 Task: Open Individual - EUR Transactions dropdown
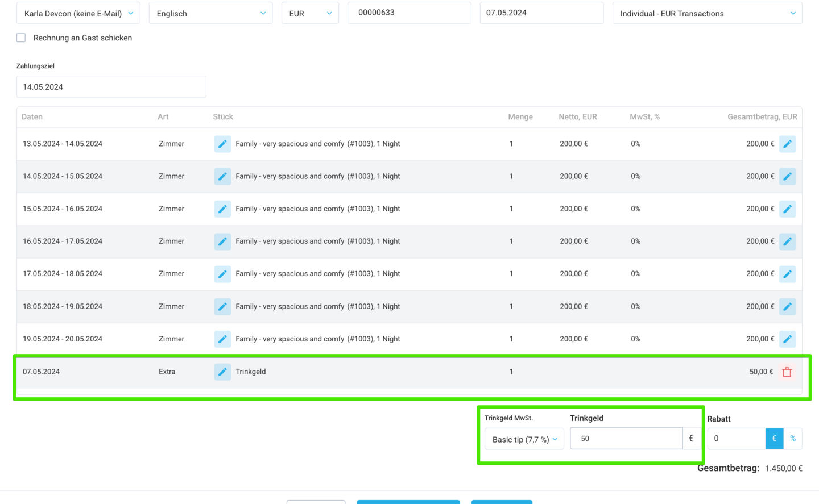point(707,13)
